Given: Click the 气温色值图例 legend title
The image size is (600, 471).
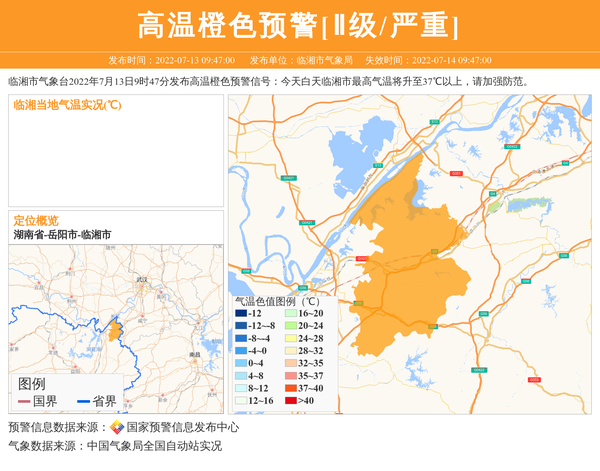Looking at the screenshot, I should (276, 300).
